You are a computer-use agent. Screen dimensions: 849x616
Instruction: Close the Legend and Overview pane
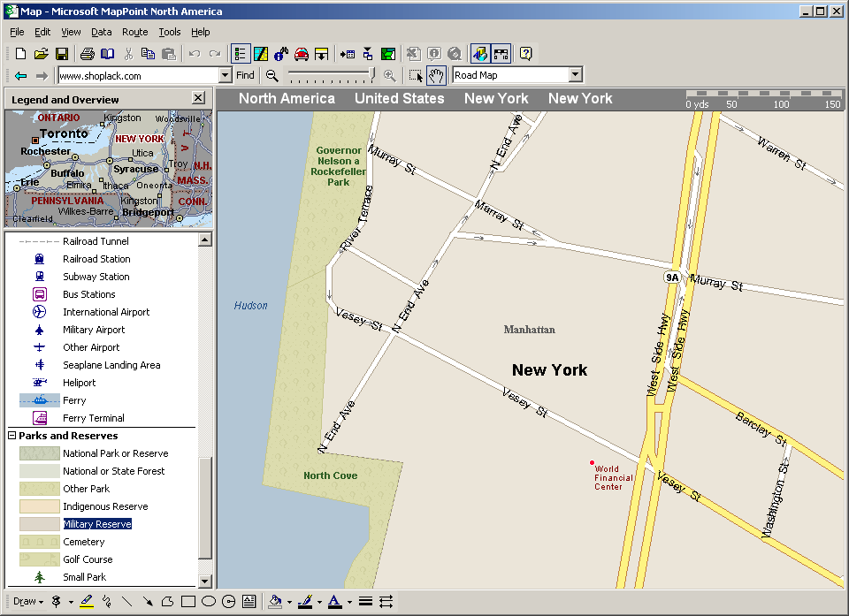(x=199, y=98)
